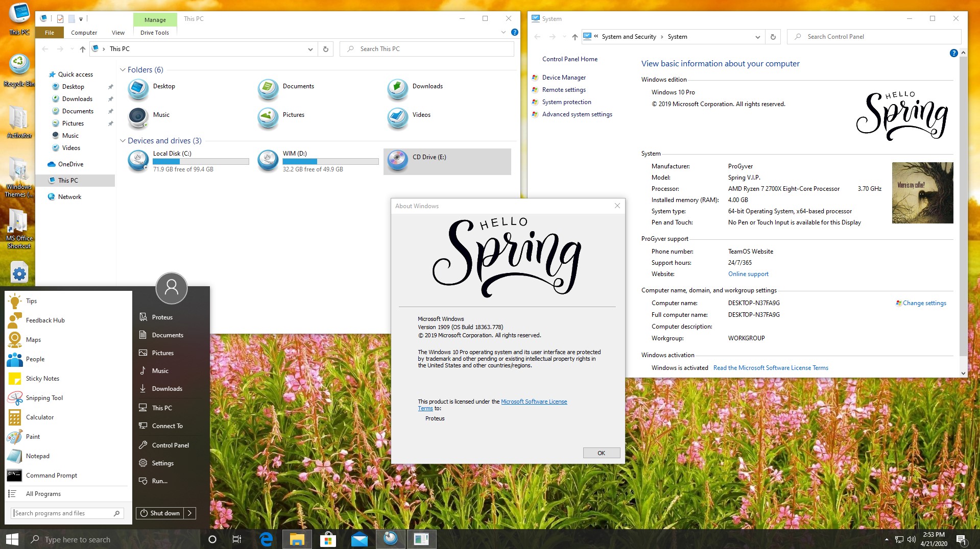Open the Quick Access Toolbar customize dropdown
The width and height of the screenshot is (980, 549).
(81, 19)
